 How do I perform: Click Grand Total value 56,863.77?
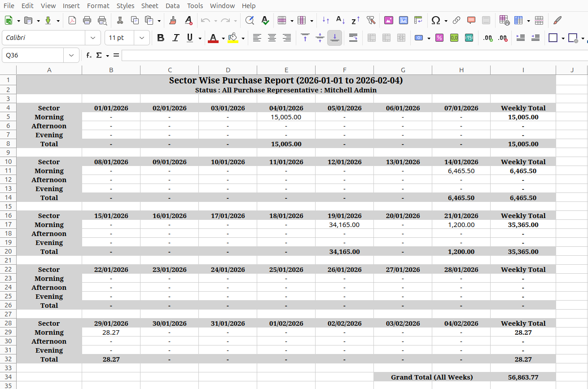pyautogui.click(x=523, y=377)
